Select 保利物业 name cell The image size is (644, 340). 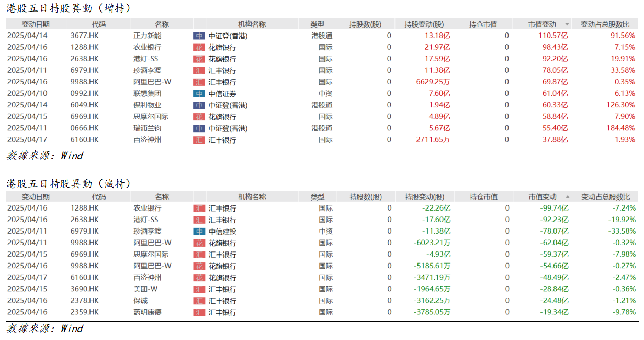(148, 105)
